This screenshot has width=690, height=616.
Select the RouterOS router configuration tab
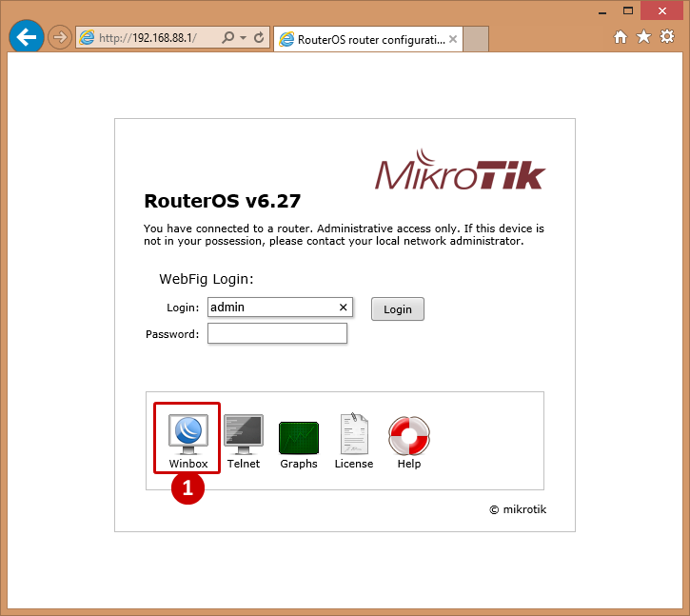(368, 40)
